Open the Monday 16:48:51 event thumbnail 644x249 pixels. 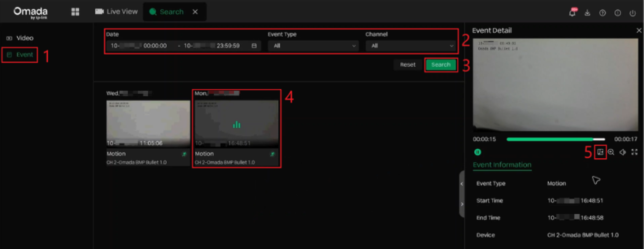pyautogui.click(x=237, y=124)
